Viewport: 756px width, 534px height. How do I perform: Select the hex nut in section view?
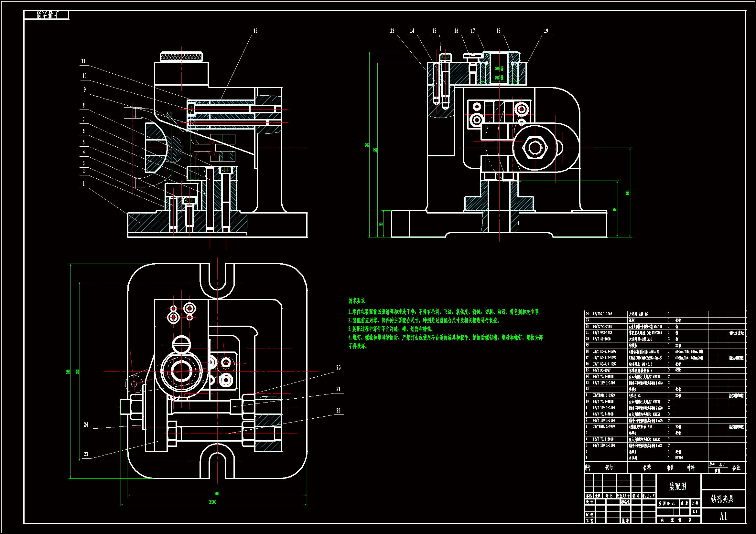coord(535,147)
